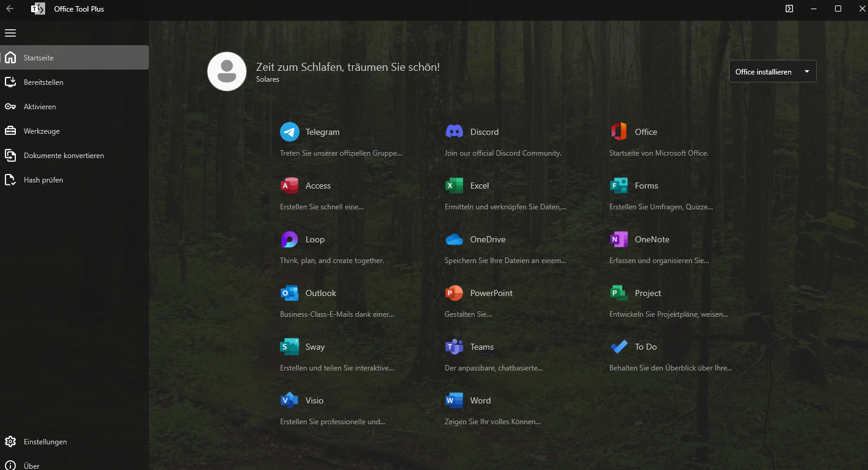Launch Outlook via its blue icon
The height and width of the screenshot is (470, 868).
(x=290, y=293)
